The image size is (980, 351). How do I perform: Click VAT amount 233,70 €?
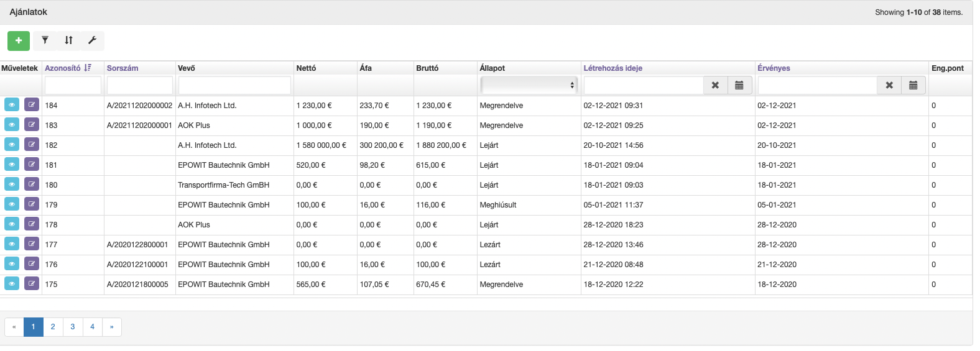374,106
